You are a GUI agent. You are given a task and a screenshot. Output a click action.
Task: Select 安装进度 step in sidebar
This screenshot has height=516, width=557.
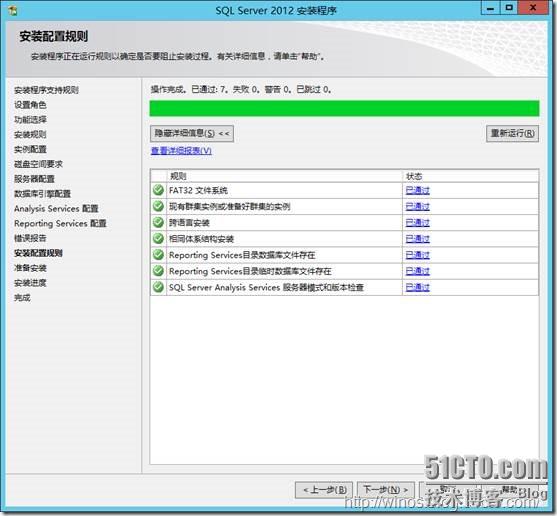point(30,283)
